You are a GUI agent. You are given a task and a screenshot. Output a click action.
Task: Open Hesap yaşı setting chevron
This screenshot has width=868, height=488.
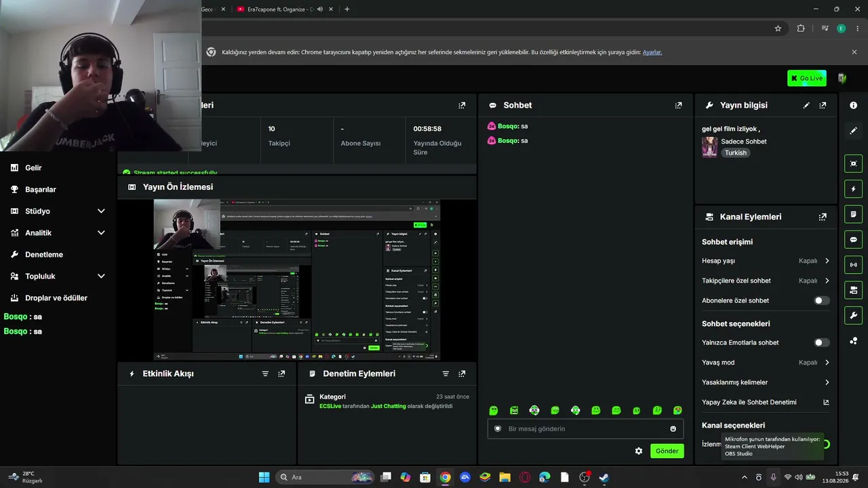827,261
